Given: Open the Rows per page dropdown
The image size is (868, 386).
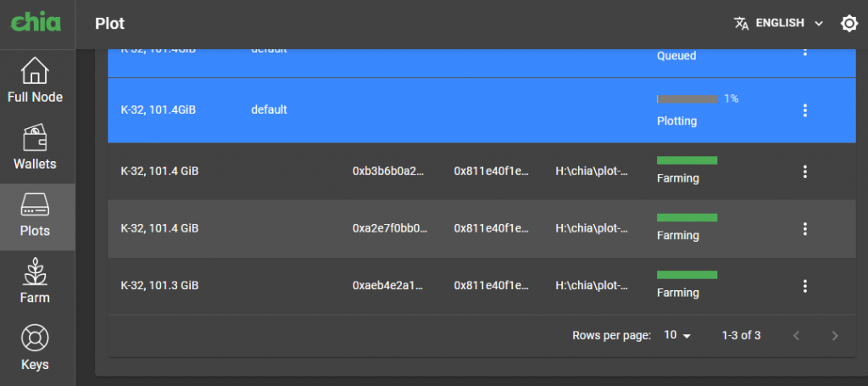Looking at the screenshot, I should click(x=677, y=335).
